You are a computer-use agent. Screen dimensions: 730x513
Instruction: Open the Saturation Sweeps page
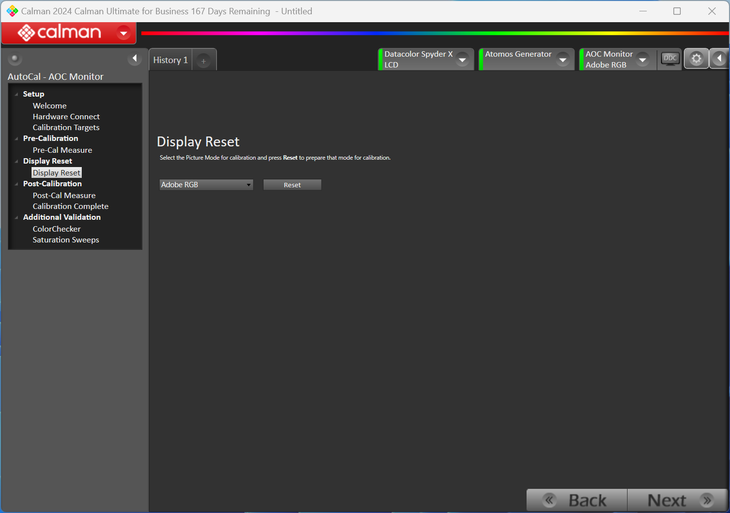[x=66, y=240]
